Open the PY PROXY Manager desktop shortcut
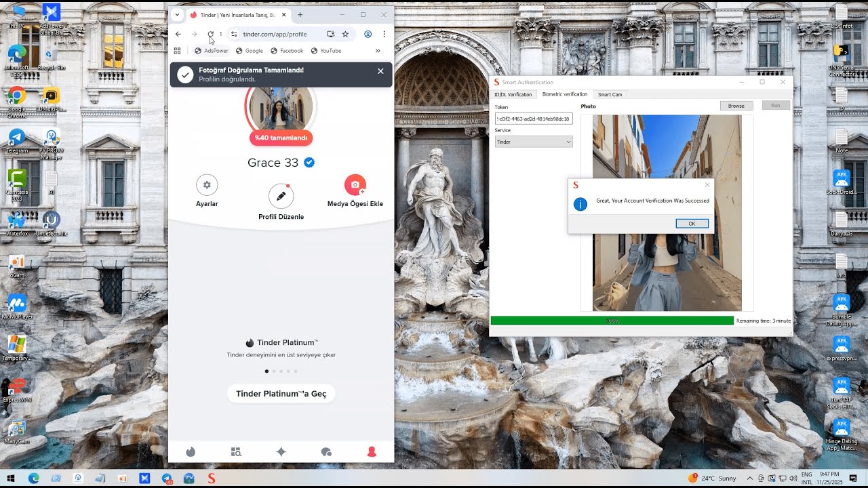Viewport: 868px width, 488px height. (52, 144)
